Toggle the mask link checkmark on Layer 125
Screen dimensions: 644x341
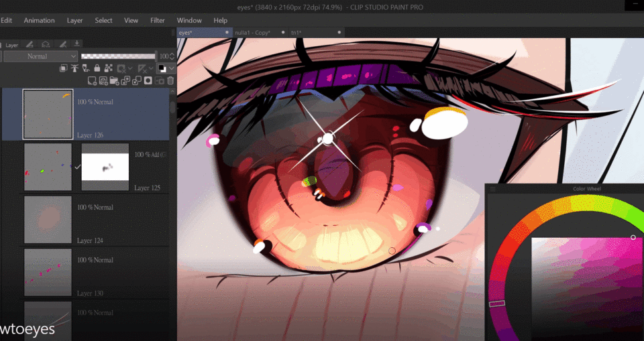76,167
